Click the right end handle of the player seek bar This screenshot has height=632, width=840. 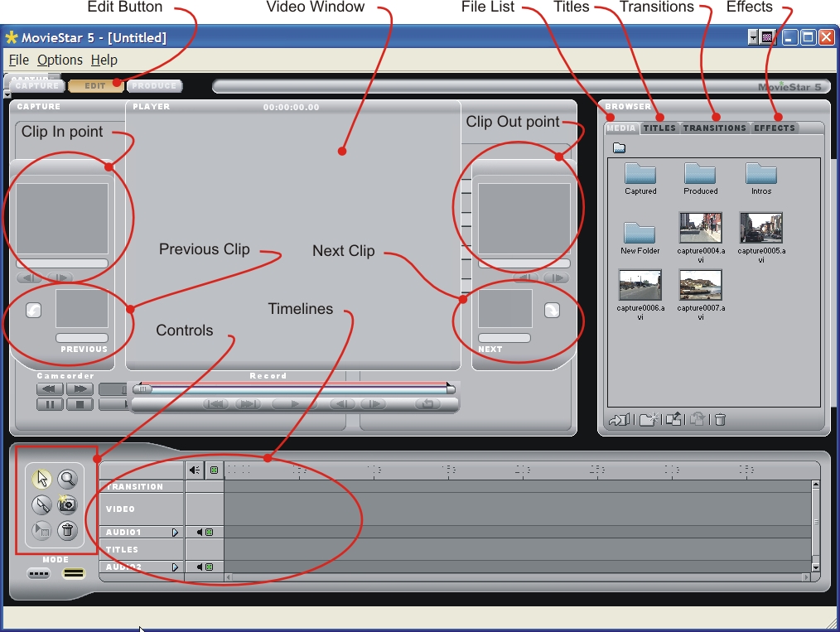click(451, 389)
